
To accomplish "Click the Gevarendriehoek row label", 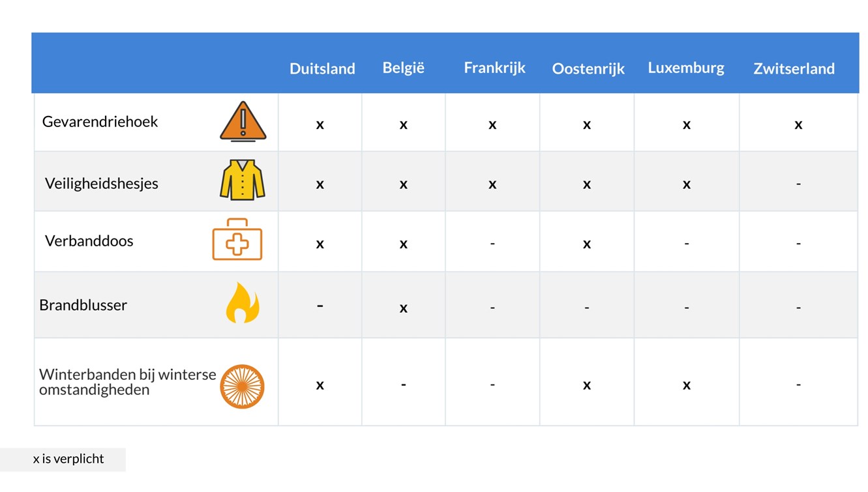I will coord(100,122).
